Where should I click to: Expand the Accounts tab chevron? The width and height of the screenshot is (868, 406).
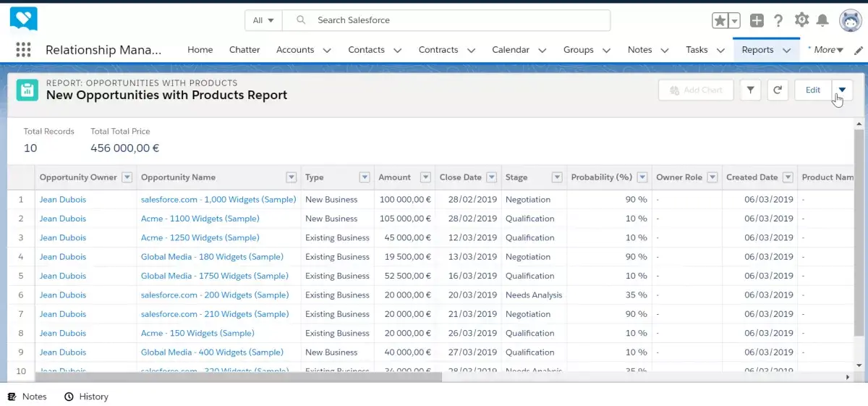pyautogui.click(x=327, y=51)
